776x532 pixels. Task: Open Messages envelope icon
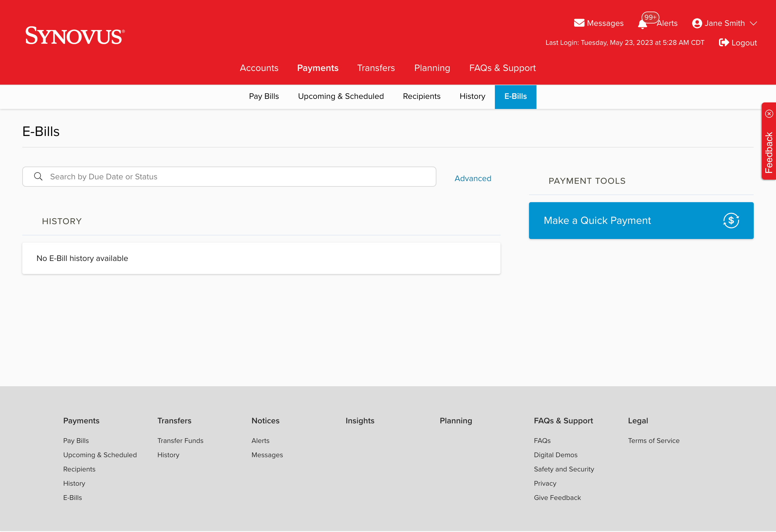(x=579, y=23)
